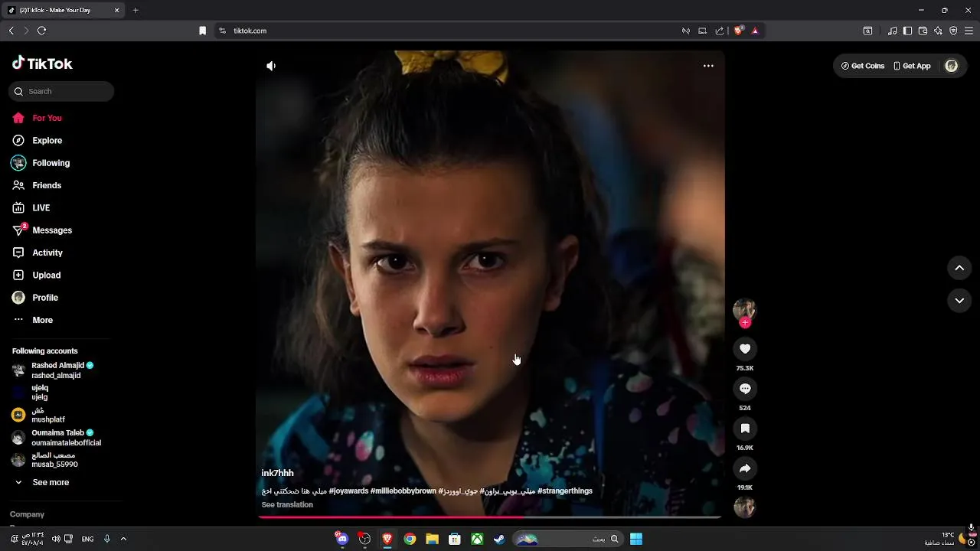The width and height of the screenshot is (980, 551).
Task: Share the video with the arrow icon
Action: click(745, 468)
